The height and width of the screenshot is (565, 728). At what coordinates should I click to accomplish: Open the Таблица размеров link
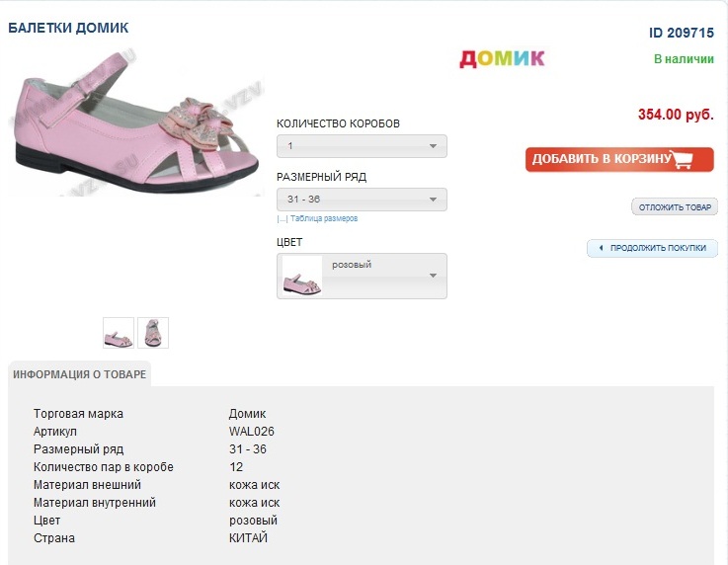click(x=324, y=218)
